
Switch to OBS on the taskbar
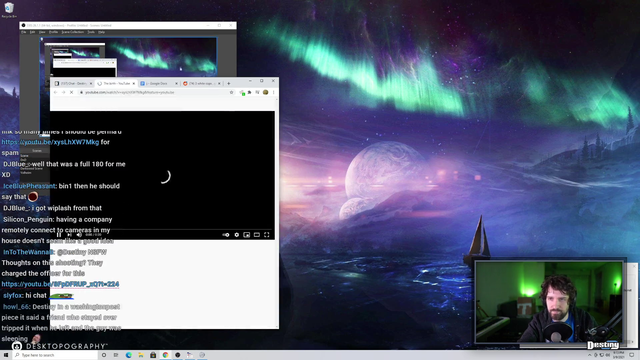click(x=178, y=355)
